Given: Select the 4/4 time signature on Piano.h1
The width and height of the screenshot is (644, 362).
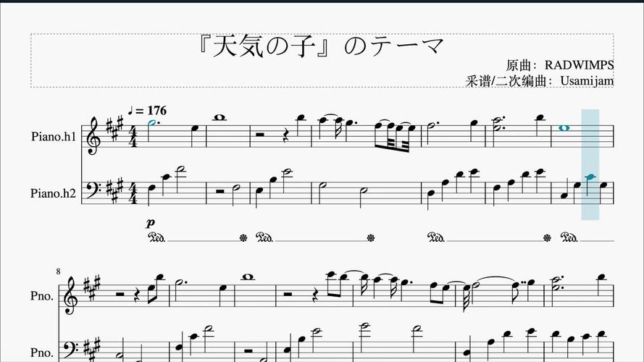Looking at the screenshot, I should [133, 136].
